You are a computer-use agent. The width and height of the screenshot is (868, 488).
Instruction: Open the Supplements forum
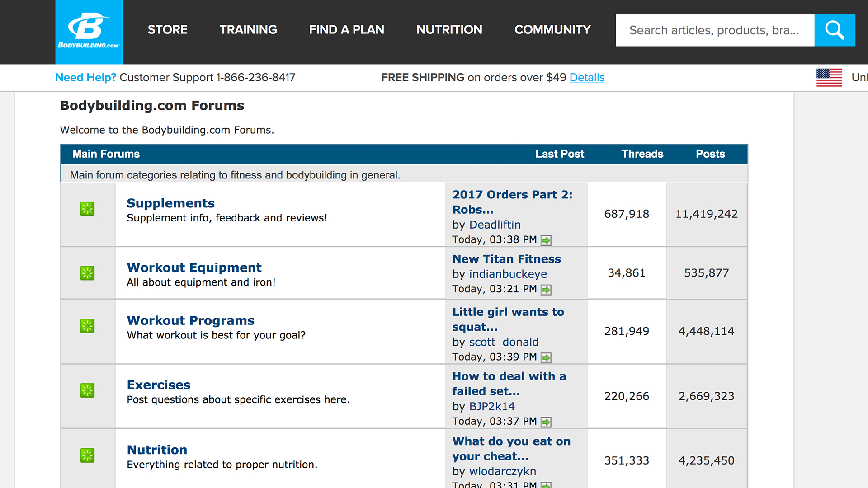(x=170, y=203)
